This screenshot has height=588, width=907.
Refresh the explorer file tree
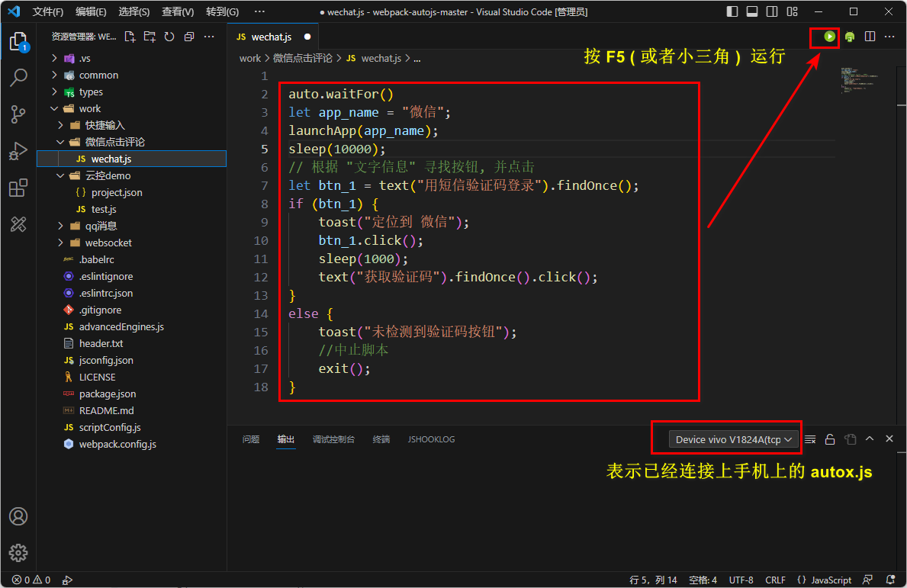[169, 37]
